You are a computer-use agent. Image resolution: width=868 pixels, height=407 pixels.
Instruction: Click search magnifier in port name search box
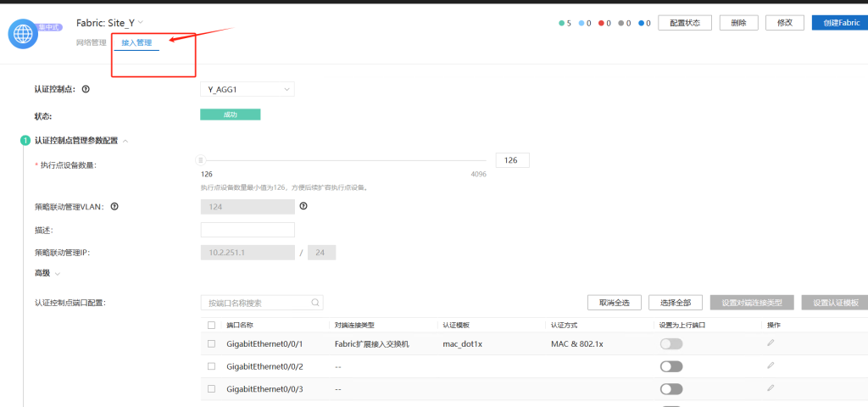click(315, 302)
